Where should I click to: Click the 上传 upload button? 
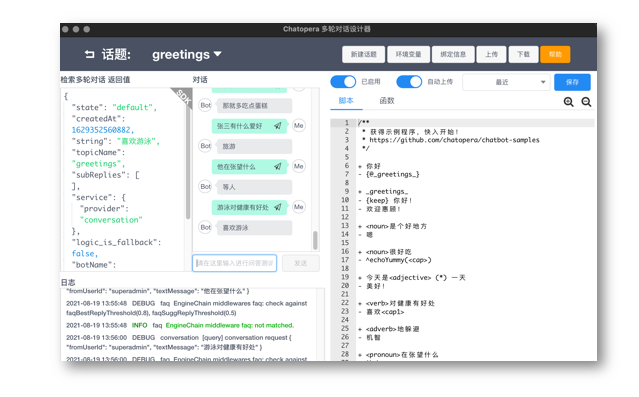click(x=491, y=54)
